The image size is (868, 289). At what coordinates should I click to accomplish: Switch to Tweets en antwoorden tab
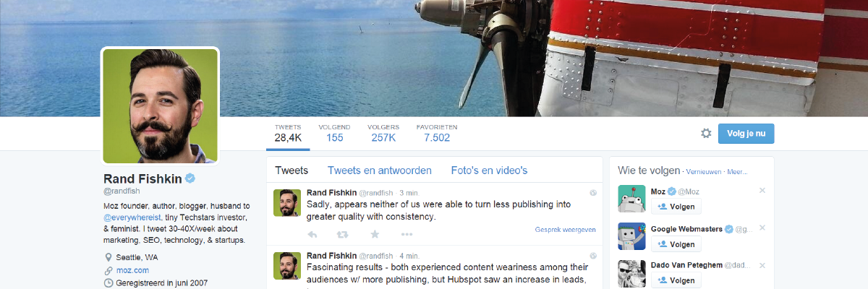click(x=380, y=171)
